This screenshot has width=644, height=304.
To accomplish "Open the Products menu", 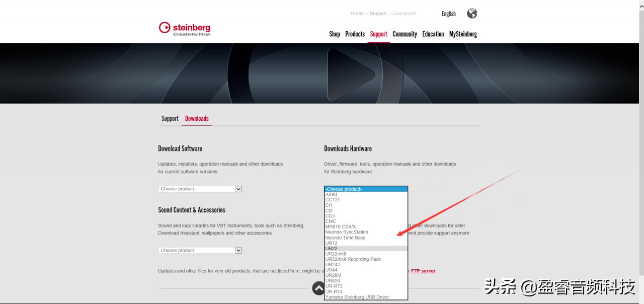I will [x=355, y=34].
